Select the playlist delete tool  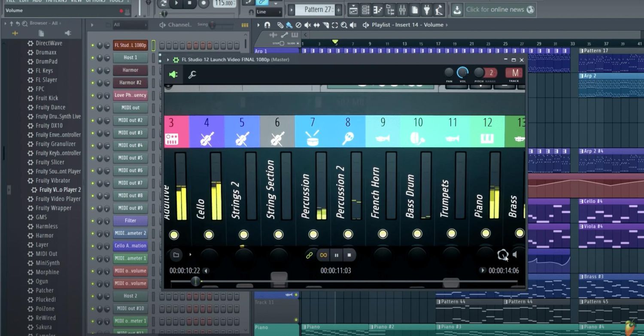299,25
